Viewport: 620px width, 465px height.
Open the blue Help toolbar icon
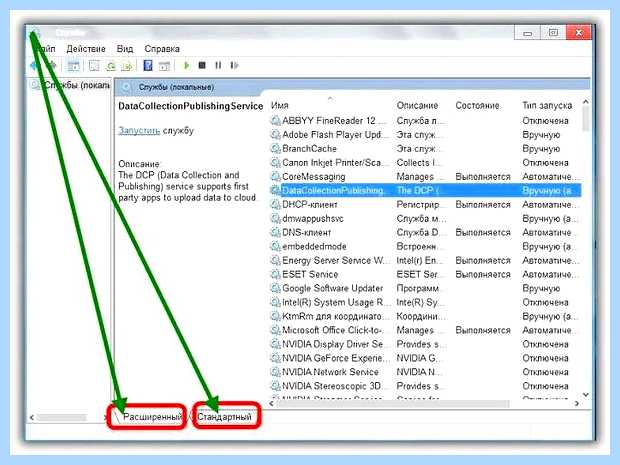pos(148,66)
